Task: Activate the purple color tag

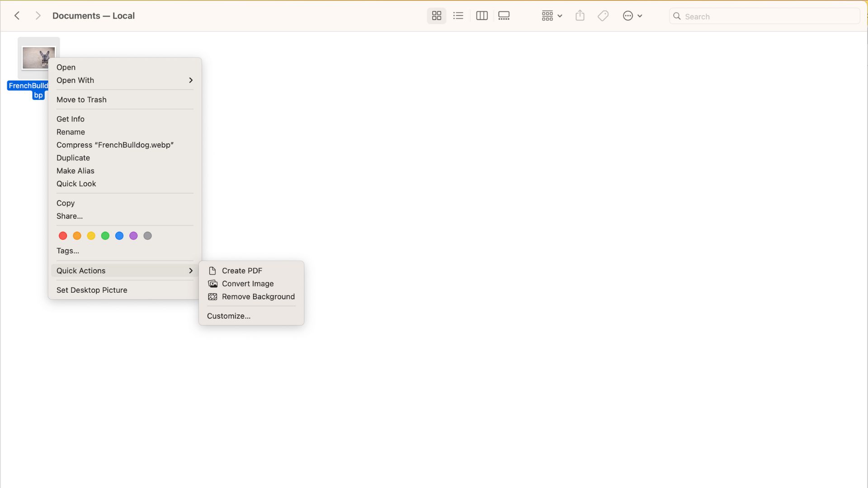Action: (133, 236)
